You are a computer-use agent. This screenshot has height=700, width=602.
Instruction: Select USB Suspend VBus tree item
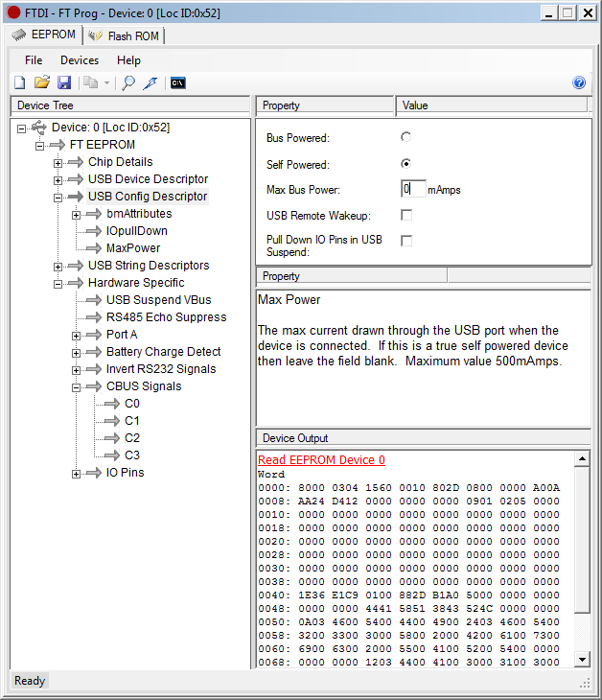tap(158, 300)
